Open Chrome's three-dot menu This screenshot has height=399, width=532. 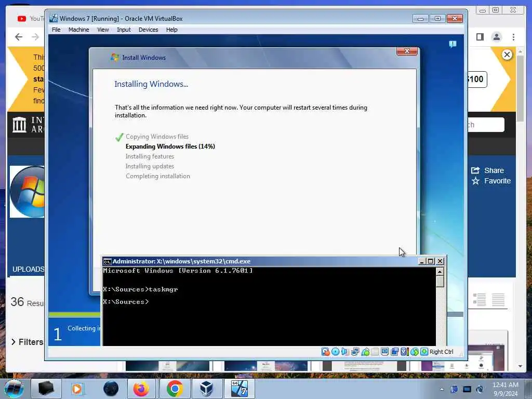(513, 37)
